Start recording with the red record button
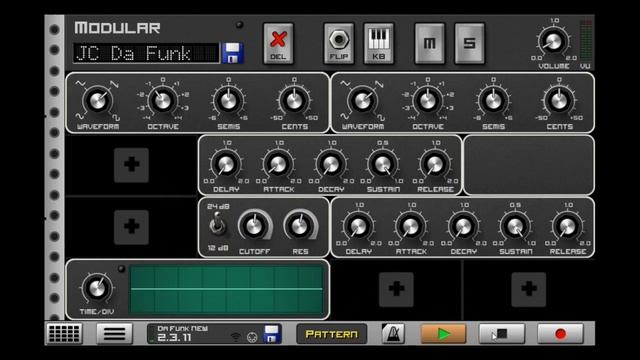 click(x=560, y=334)
